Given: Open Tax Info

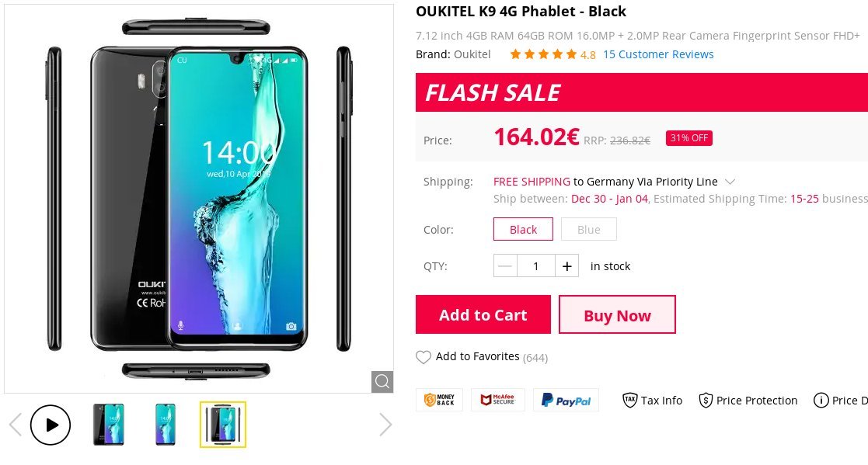Looking at the screenshot, I should click(x=653, y=401).
